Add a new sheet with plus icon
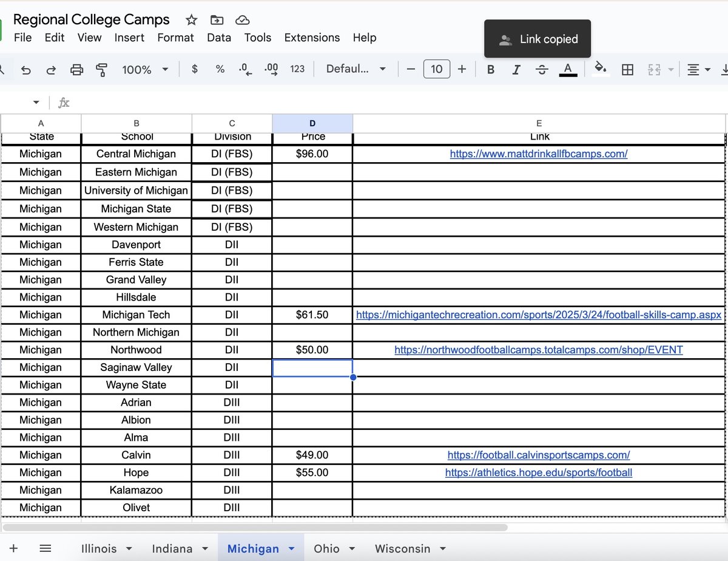 point(13,548)
